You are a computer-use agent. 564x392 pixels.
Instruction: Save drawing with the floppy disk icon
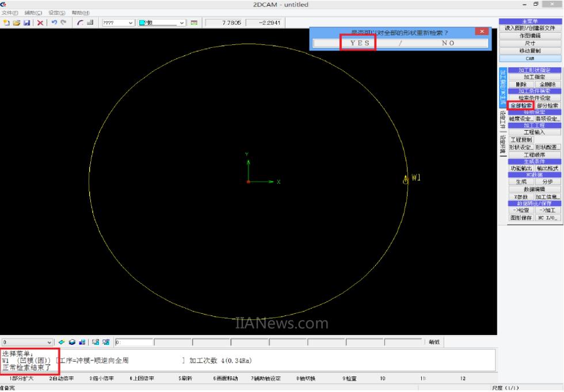pos(26,22)
